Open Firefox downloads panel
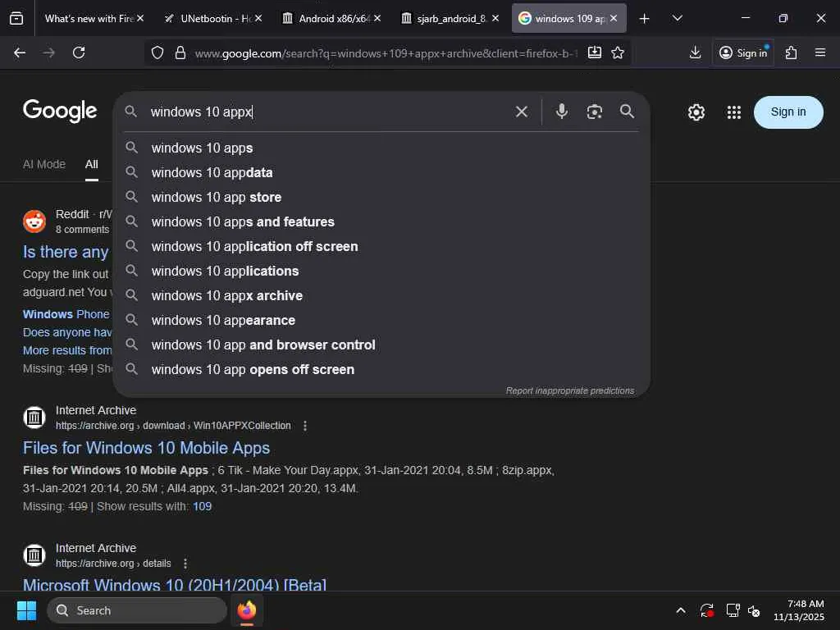The width and height of the screenshot is (840, 630). pyautogui.click(x=696, y=52)
